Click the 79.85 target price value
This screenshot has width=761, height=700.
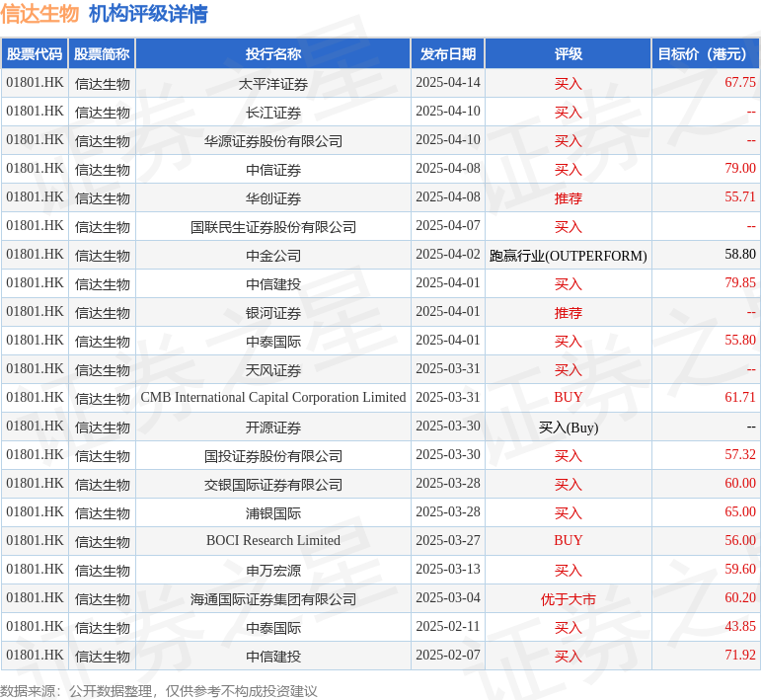click(x=739, y=283)
